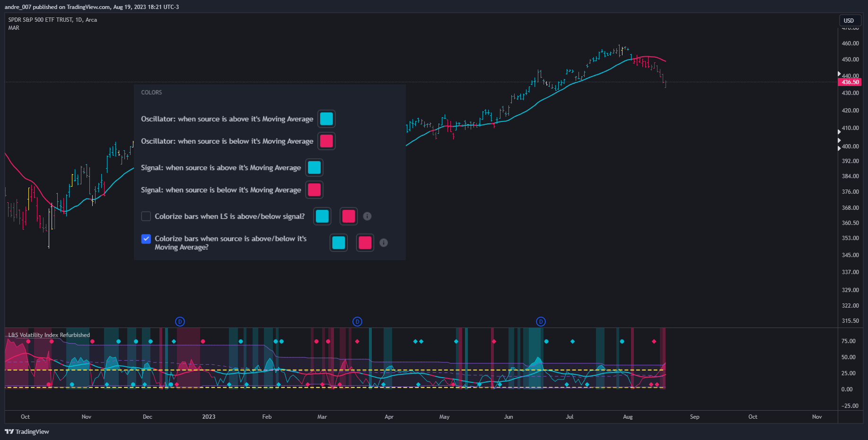The width and height of the screenshot is (868, 440).
Task: Click the dividend 'D' marker near mid-June
Action: [541, 321]
